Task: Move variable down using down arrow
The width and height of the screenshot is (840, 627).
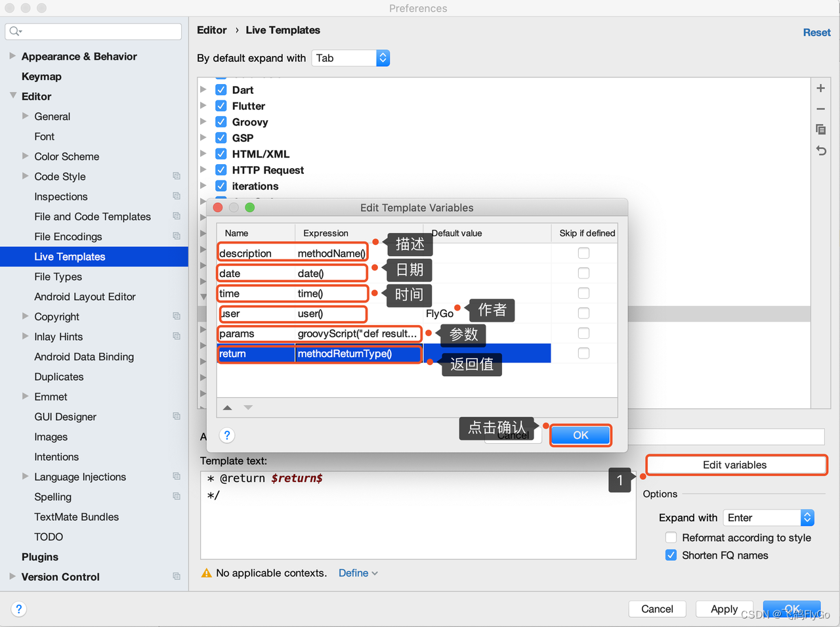Action: [248, 408]
